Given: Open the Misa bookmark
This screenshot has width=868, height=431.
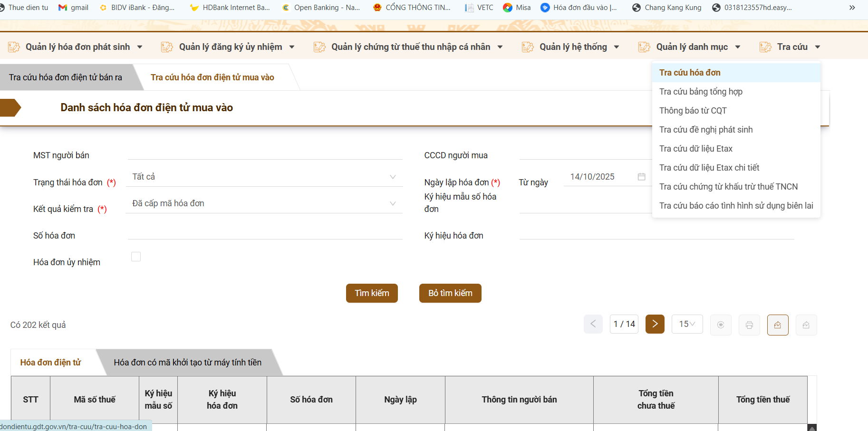Looking at the screenshot, I should pos(517,8).
